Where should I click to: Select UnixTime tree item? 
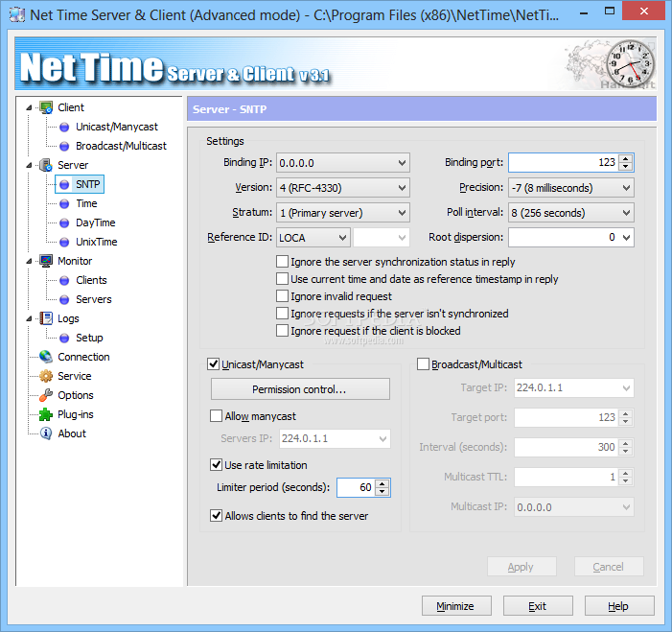pyautogui.click(x=97, y=242)
